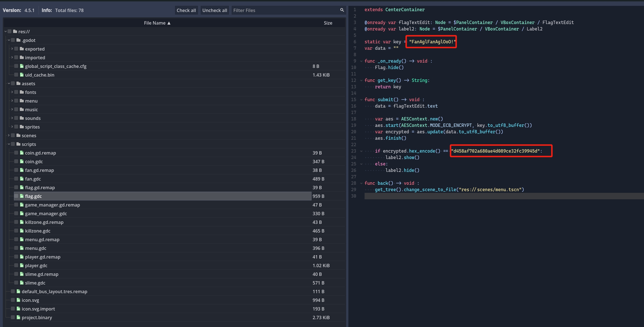Click the file icon of flag.gdc
Image resolution: width=644 pixels, height=327 pixels.
(x=22, y=196)
